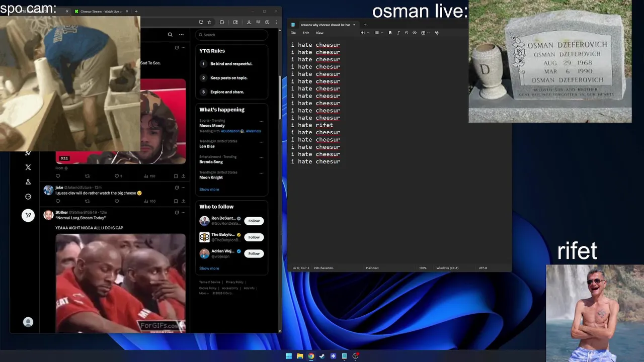
Task: Open Moses Moody trending topic
Action: coord(212,126)
